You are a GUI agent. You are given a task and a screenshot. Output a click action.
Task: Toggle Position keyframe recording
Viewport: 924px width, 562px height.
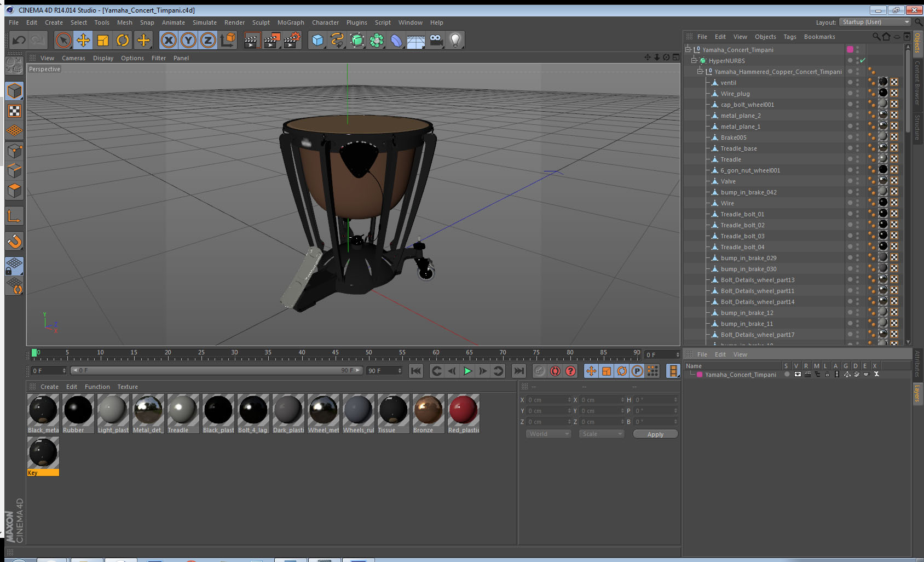pyautogui.click(x=591, y=371)
